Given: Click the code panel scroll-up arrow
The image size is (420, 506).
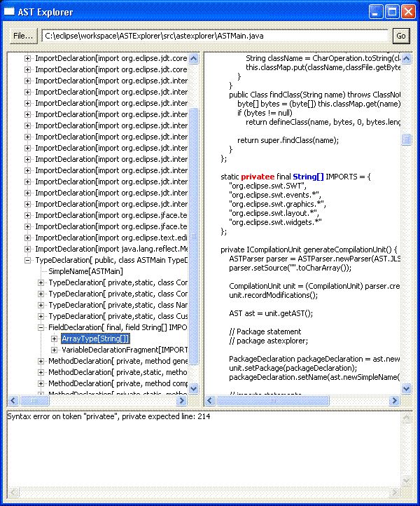Looking at the screenshot, I should click(x=407, y=58).
